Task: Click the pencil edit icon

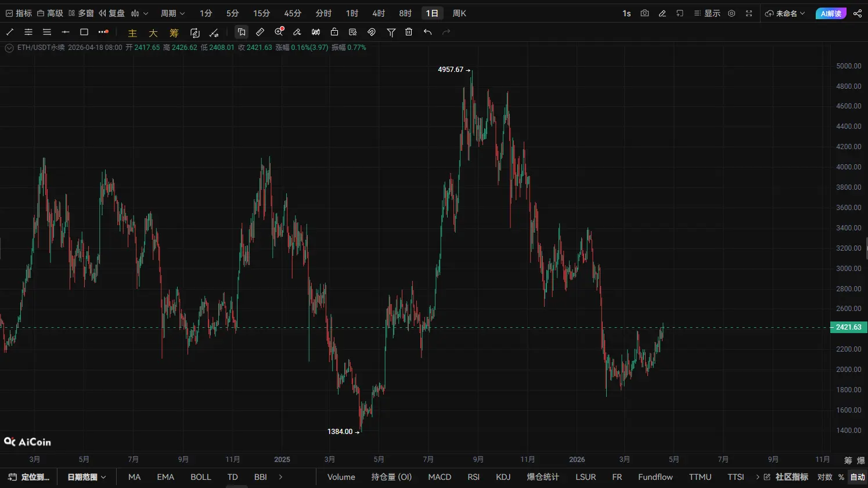Action: (662, 13)
